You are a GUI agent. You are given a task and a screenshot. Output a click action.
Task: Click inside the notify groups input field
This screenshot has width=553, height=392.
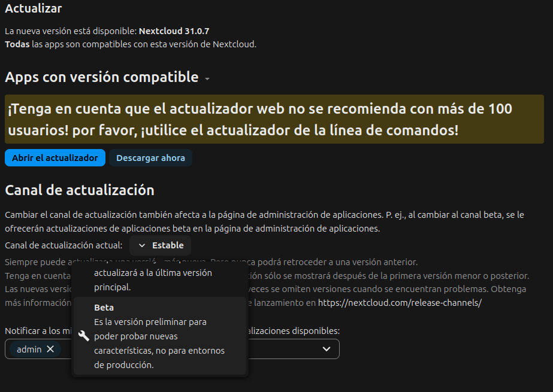click(282, 349)
